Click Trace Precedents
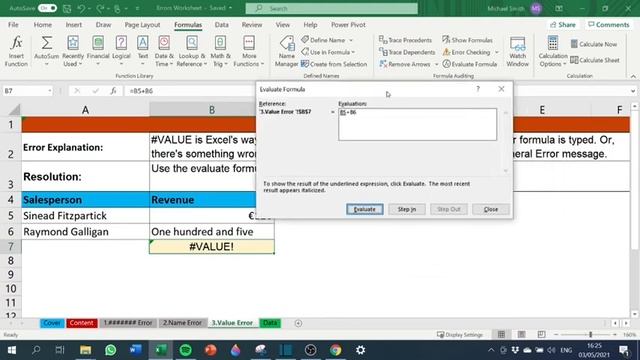Screen dimensions: 640x360 point(405,40)
